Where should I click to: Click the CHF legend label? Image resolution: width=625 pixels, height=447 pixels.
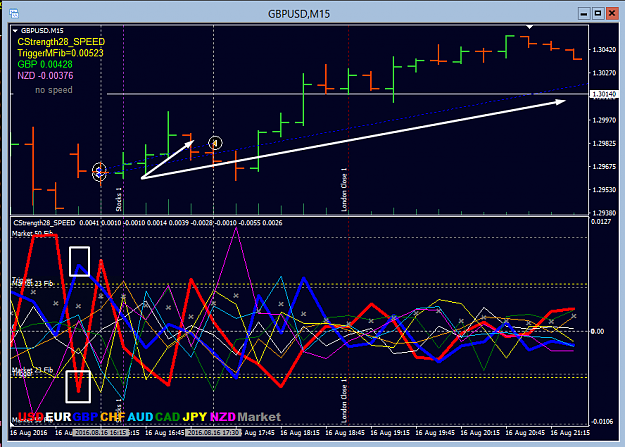(113, 417)
